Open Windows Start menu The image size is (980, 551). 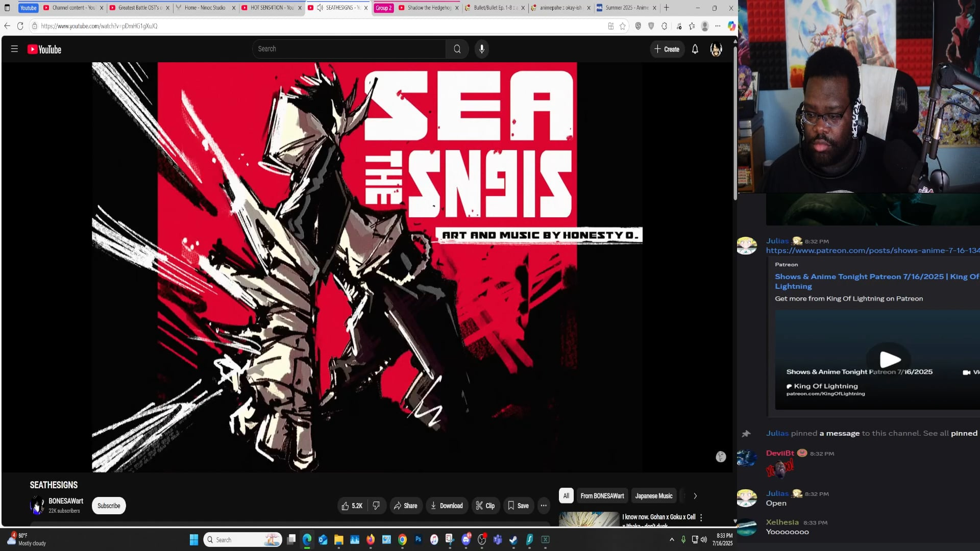(x=194, y=540)
